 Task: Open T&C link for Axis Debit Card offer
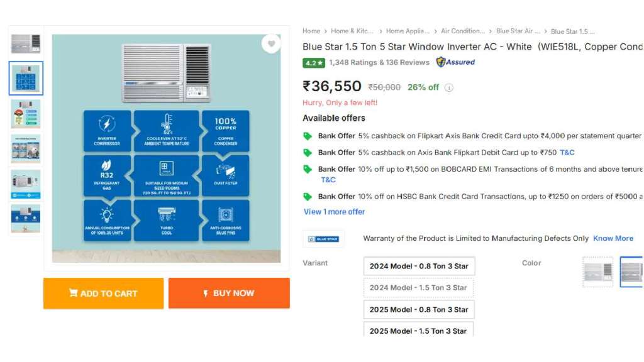point(567,152)
